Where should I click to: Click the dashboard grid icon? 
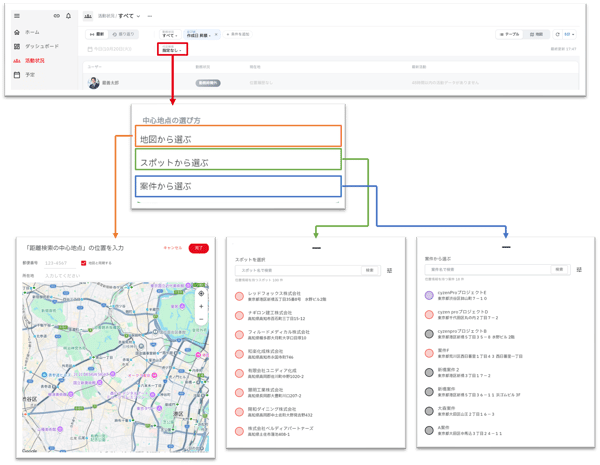pyautogui.click(x=17, y=46)
